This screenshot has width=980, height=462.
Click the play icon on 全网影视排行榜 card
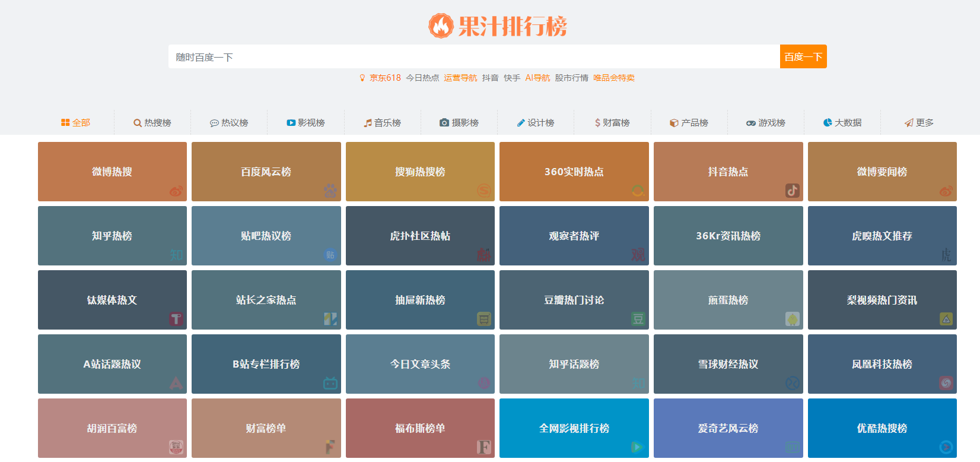click(x=637, y=447)
